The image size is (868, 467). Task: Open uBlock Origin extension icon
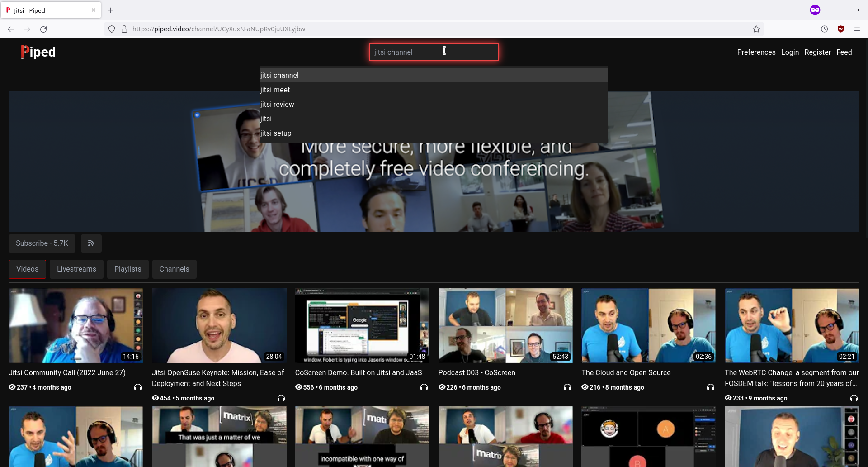pyautogui.click(x=841, y=29)
